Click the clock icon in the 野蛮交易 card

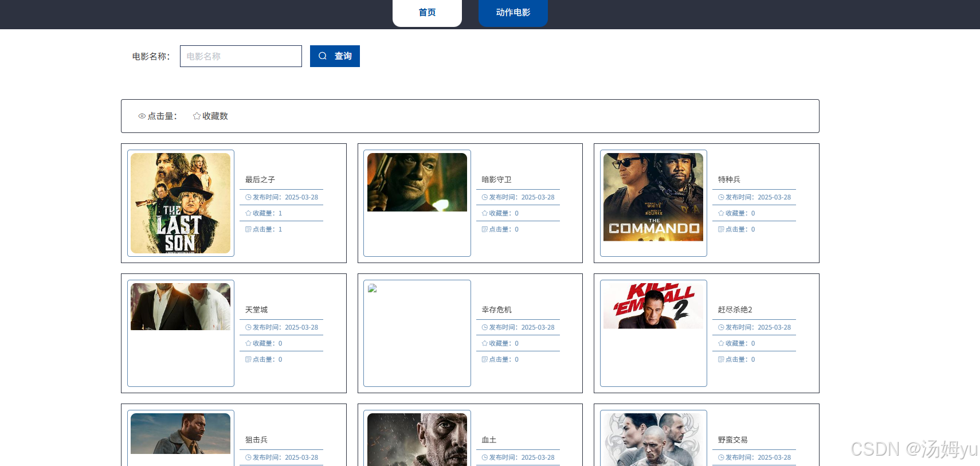[x=721, y=457]
